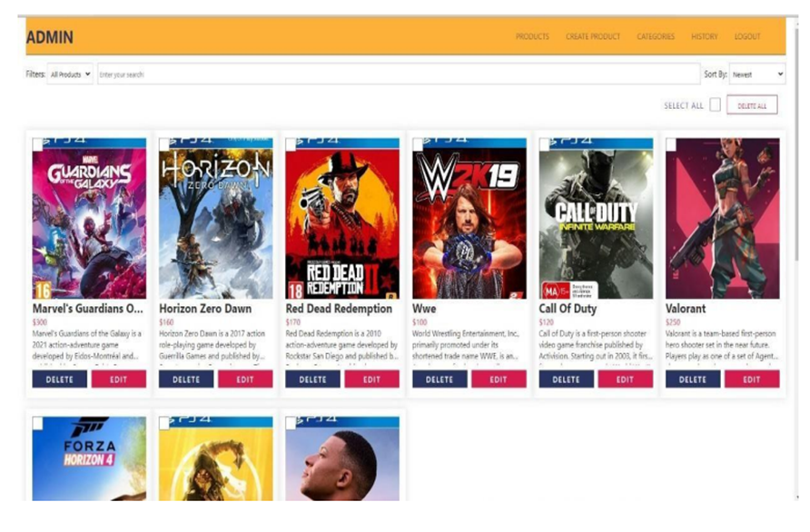Click the Red Dead Redemption title
The width and height of the screenshot is (810, 532).
[339, 309]
